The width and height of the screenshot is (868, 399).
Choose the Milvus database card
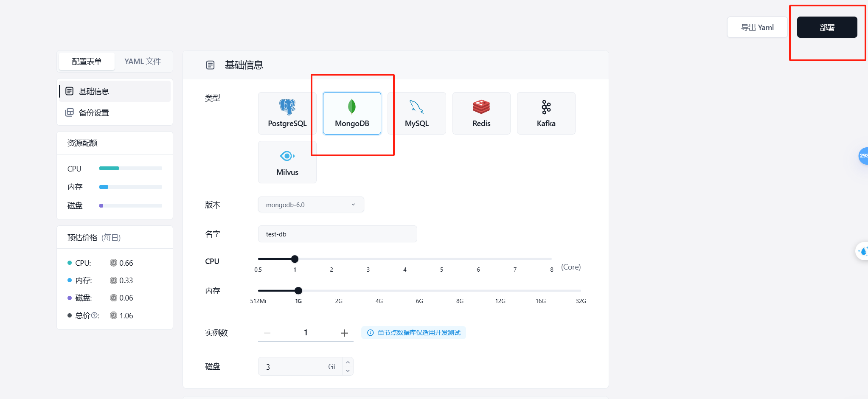pyautogui.click(x=287, y=162)
